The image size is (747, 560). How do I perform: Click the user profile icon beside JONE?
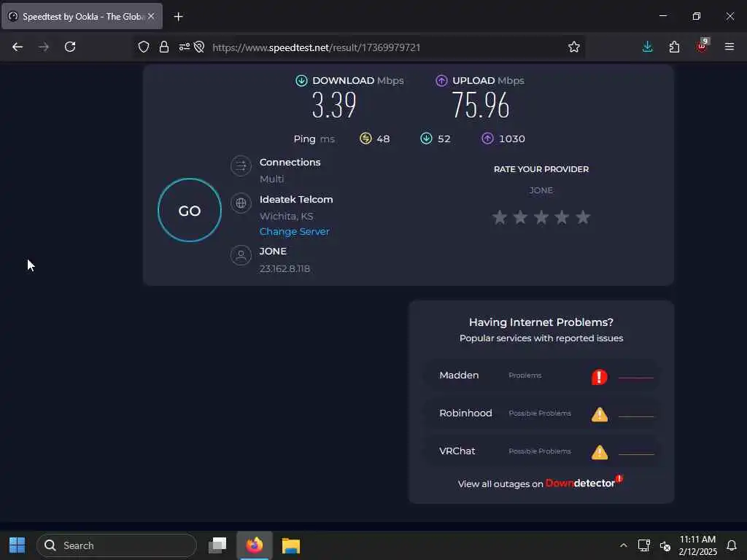[241, 255]
